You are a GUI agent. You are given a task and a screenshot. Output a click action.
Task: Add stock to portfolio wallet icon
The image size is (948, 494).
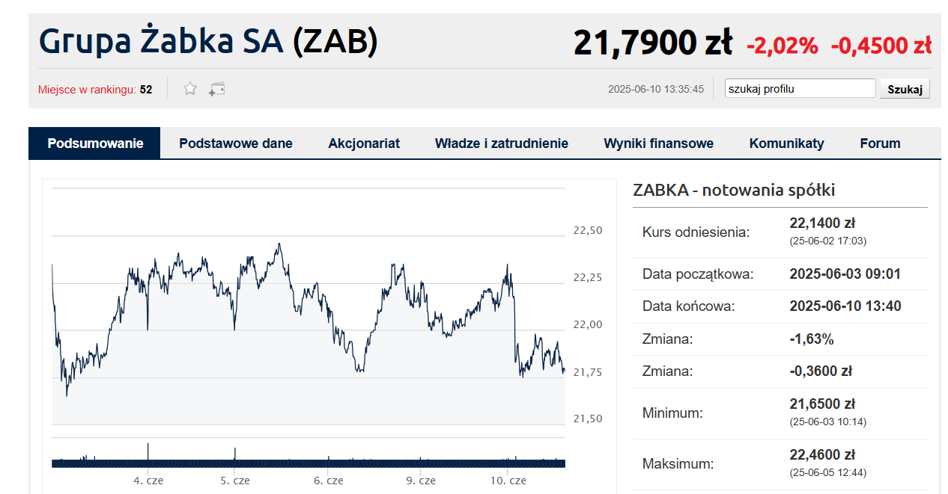(217, 89)
